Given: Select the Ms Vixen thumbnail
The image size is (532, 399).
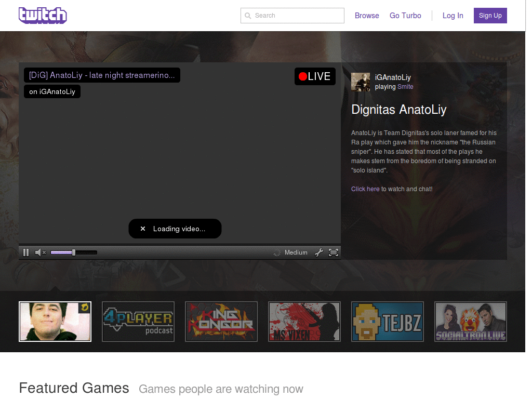Looking at the screenshot, I should [304, 322].
